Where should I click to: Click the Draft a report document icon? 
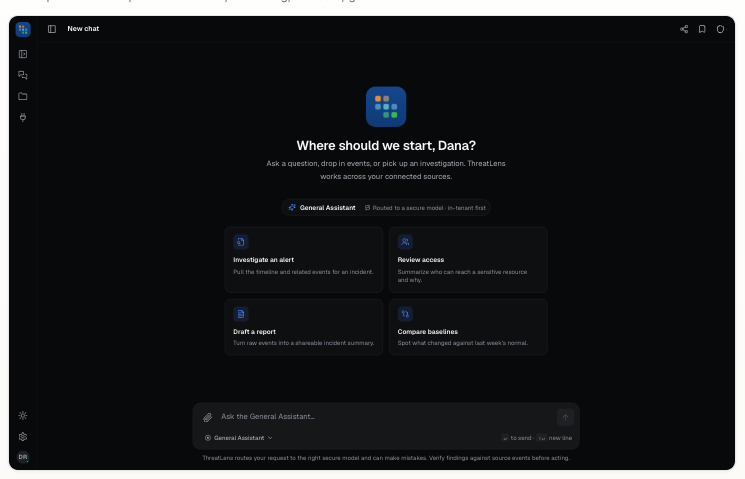tap(241, 314)
